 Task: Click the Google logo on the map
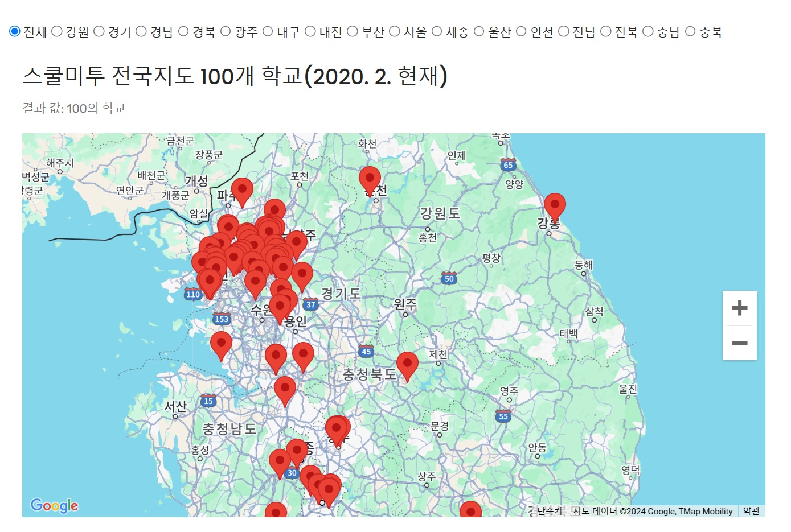point(55,505)
